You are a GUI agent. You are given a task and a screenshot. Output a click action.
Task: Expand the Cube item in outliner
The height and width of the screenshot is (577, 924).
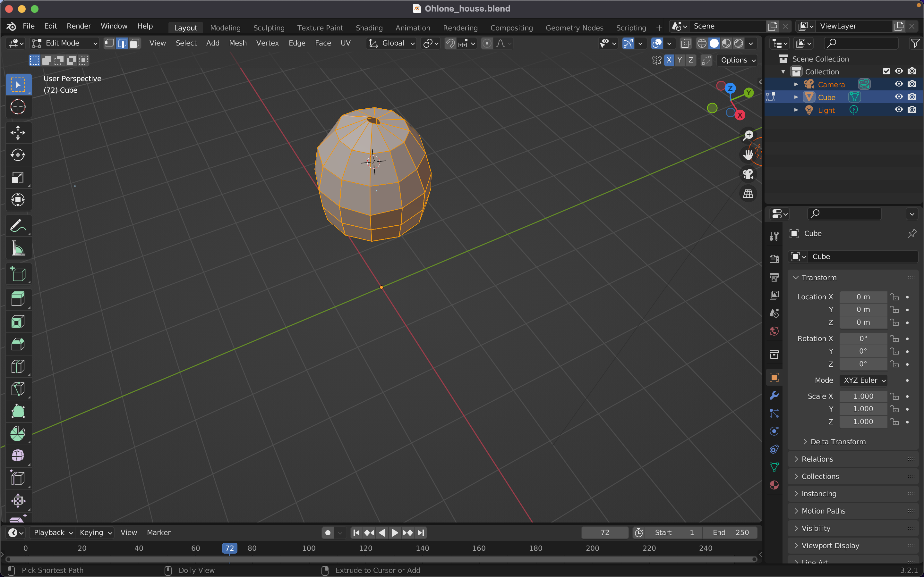point(796,97)
